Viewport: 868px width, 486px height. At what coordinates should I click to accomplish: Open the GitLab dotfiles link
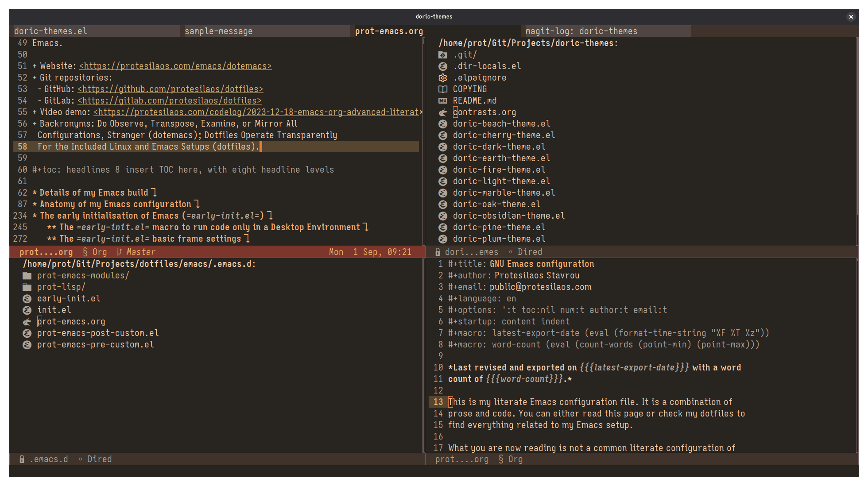(170, 101)
